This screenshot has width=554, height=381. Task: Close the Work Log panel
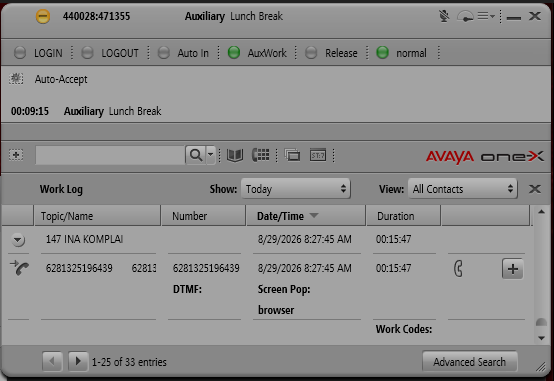click(x=535, y=189)
